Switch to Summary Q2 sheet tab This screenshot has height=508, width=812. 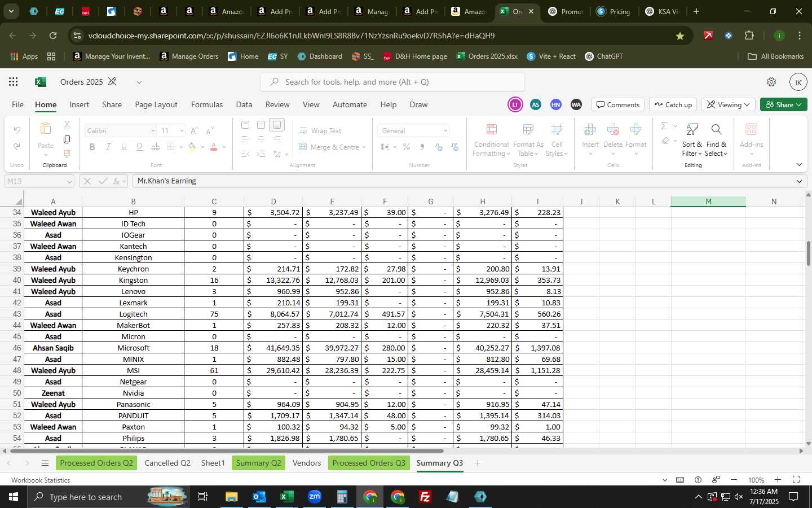(x=258, y=463)
